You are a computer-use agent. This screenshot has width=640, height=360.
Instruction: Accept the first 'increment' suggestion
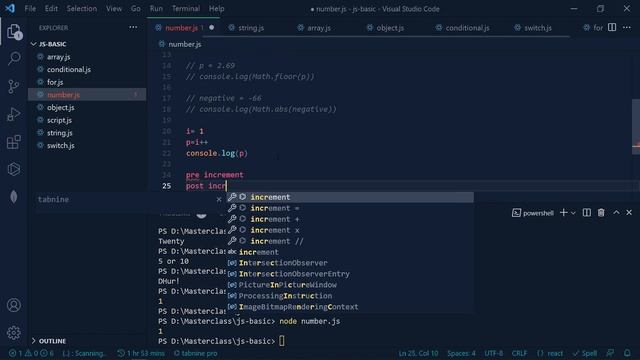[x=350, y=197]
